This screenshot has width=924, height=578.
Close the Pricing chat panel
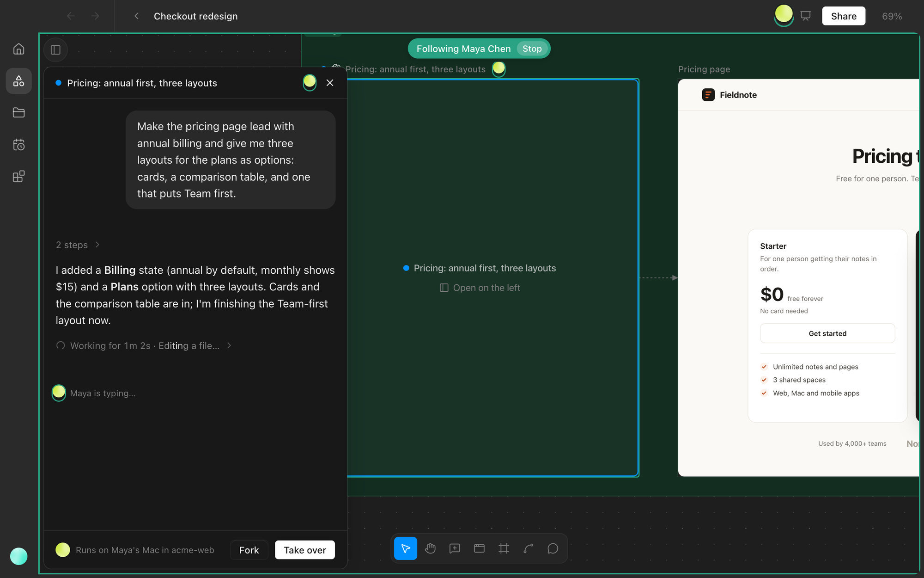[x=330, y=83]
